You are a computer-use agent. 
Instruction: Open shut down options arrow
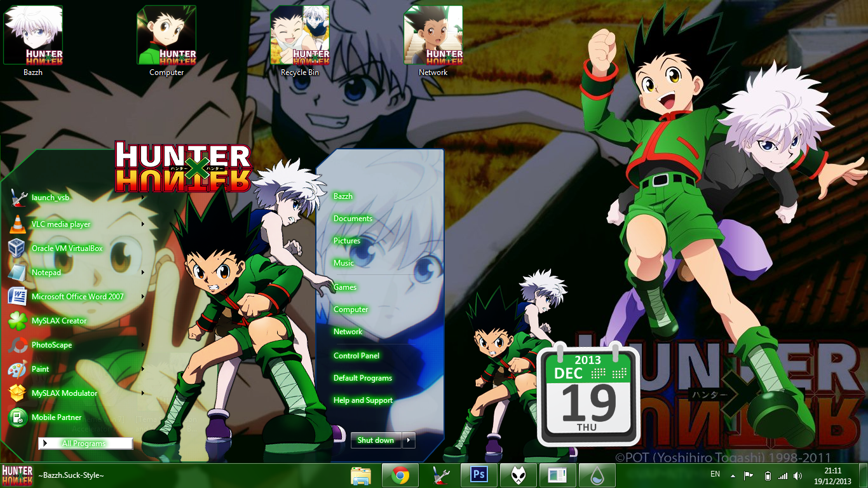click(409, 440)
